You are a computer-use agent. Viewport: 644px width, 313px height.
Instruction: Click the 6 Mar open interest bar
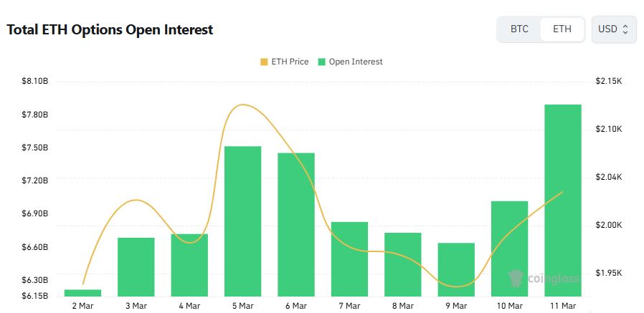296,224
